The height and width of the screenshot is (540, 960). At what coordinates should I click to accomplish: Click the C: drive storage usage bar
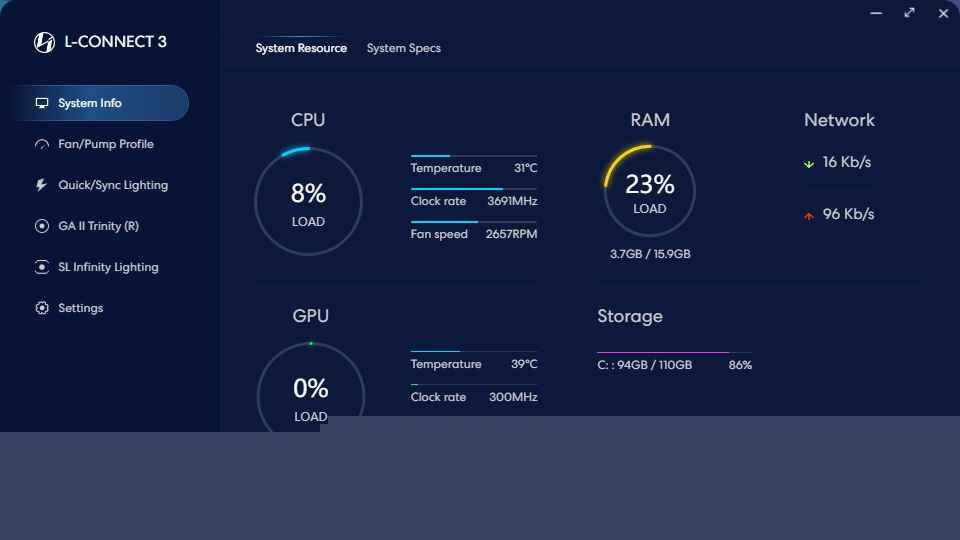[674, 352]
